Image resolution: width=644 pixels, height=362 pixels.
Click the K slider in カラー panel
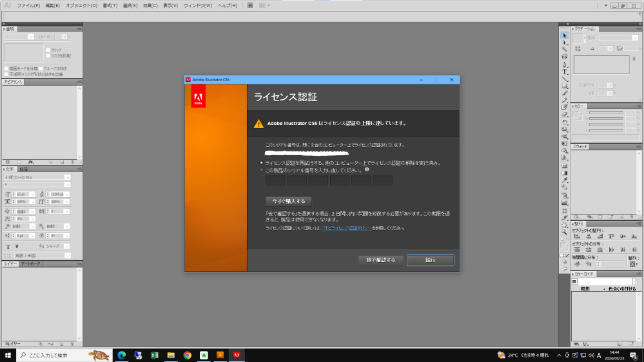click(x=606, y=131)
